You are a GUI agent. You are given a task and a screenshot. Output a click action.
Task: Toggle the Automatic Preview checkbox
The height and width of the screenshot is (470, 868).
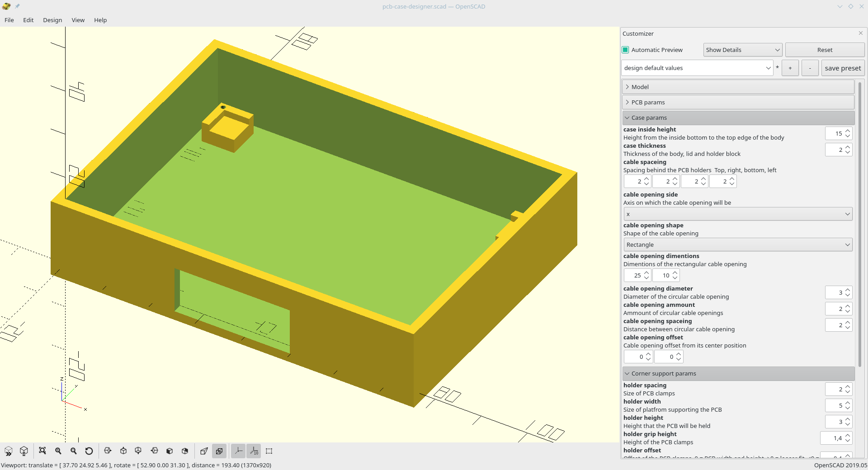[x=626, y=50]
